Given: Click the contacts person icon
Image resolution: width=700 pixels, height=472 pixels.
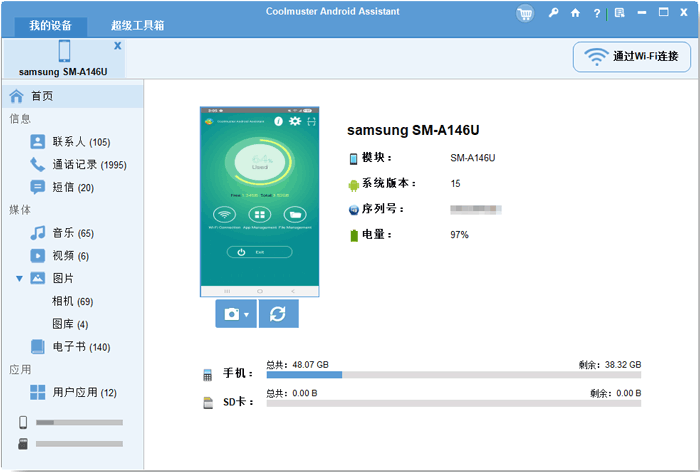Looking at the screenshot, I should (38, 142).
